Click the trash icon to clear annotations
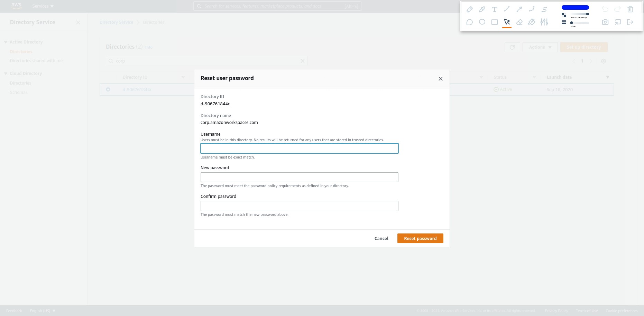The width and height of the screenshot is (644, 316). pyautogui.click(x=630, y=9)
